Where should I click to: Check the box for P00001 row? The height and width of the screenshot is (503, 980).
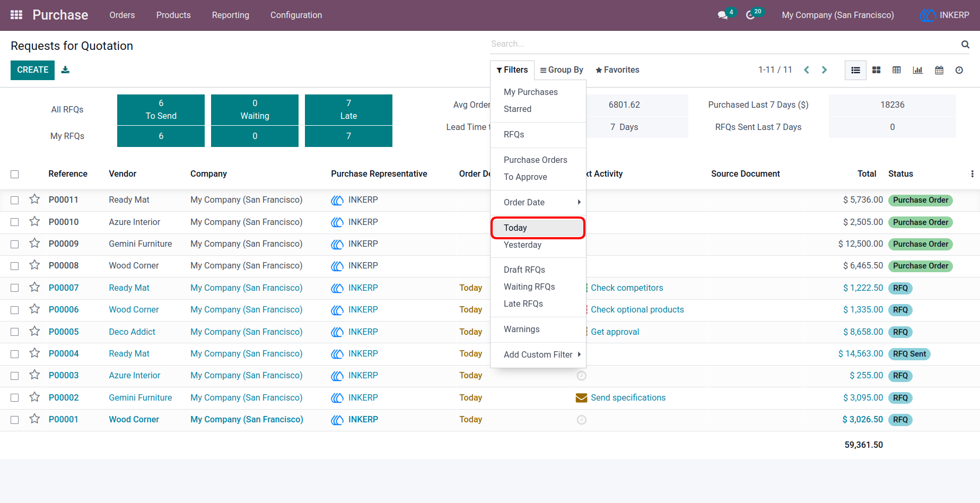15,420
